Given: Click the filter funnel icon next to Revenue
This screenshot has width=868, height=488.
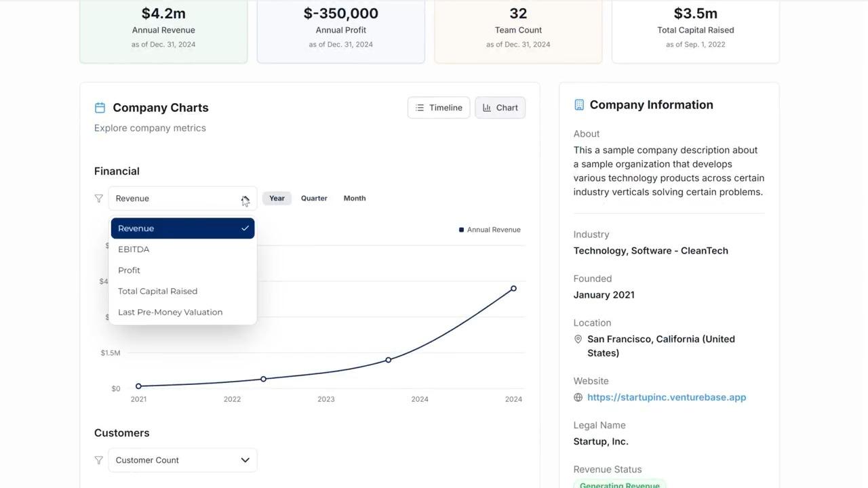Looking at the screenshot, I should pyautogui.click(x=99, y=199).
